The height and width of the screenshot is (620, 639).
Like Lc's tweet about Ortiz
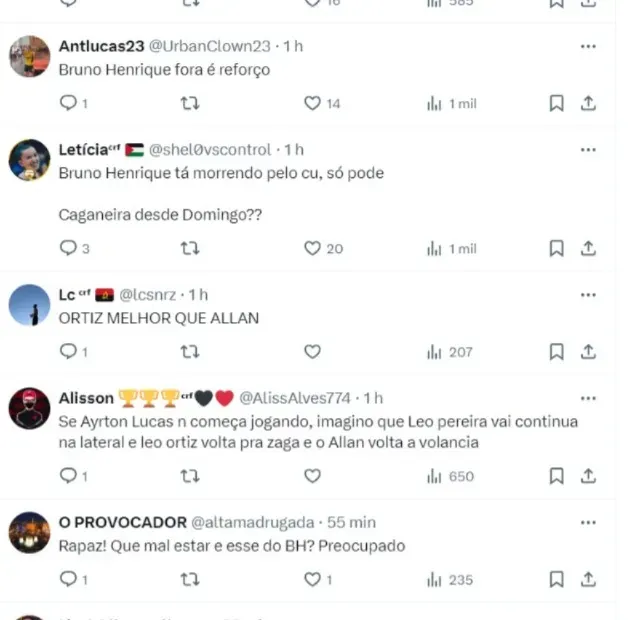(312, 351)
